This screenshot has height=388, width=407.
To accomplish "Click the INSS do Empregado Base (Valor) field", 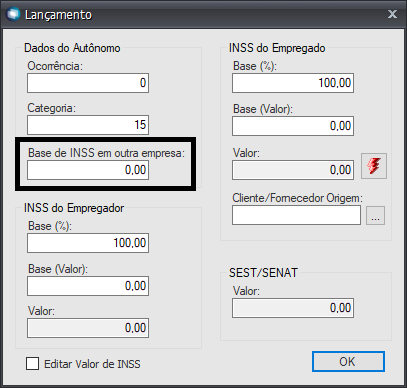I will pos(293,126).
